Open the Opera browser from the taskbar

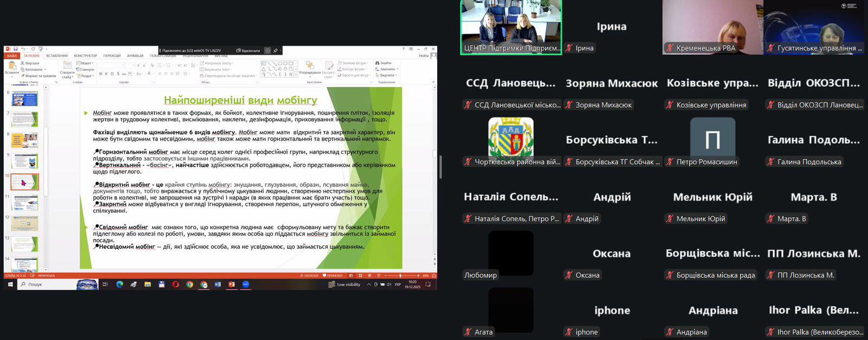(x=176, y=284)
